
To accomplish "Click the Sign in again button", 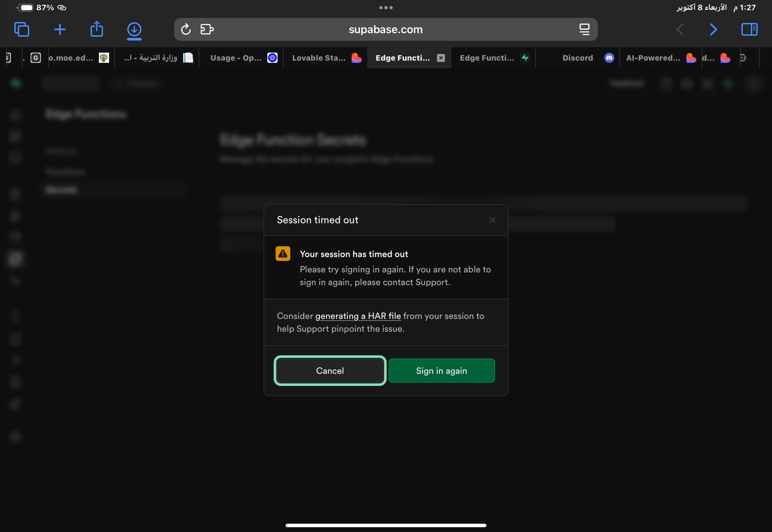I will pos(441,371).
